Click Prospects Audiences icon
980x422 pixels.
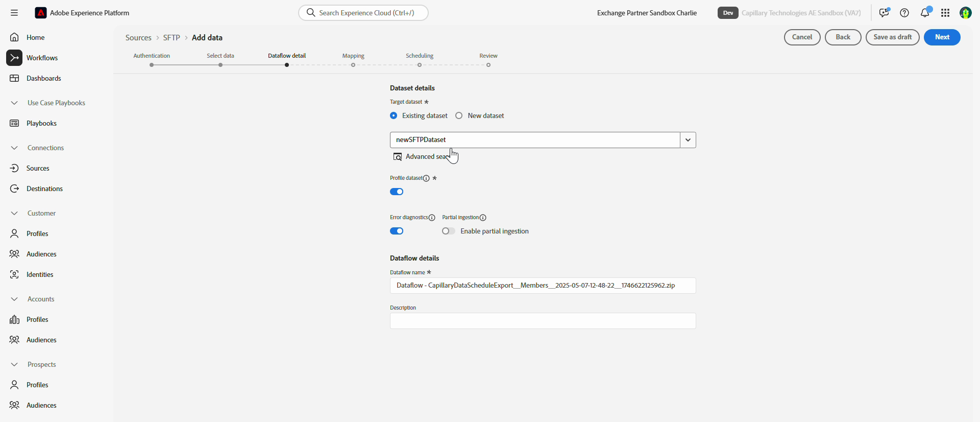[15, 405]
